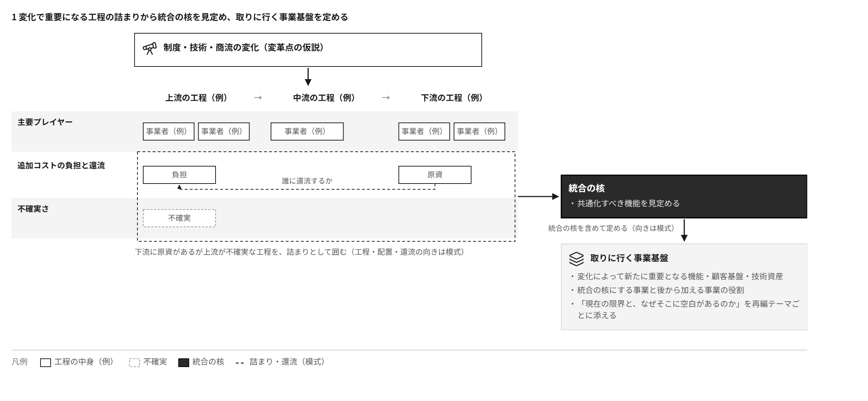Select the 下流の工程（例） column header
The height and width of the screenshot is (401, 868).
[452, 98]
